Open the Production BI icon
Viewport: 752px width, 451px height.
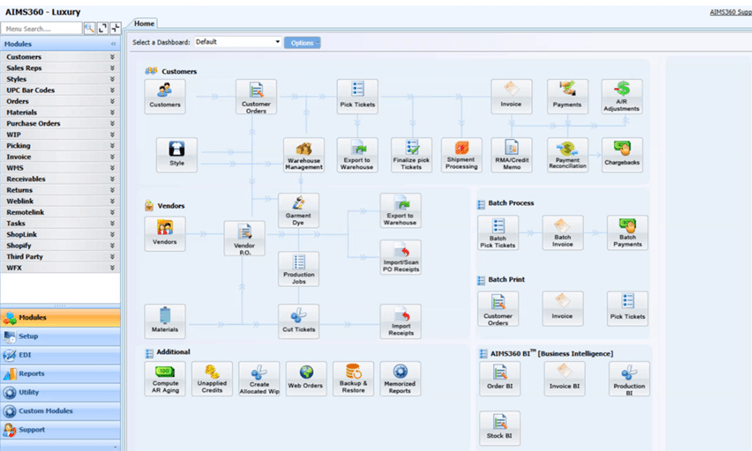tap(629, 379)
